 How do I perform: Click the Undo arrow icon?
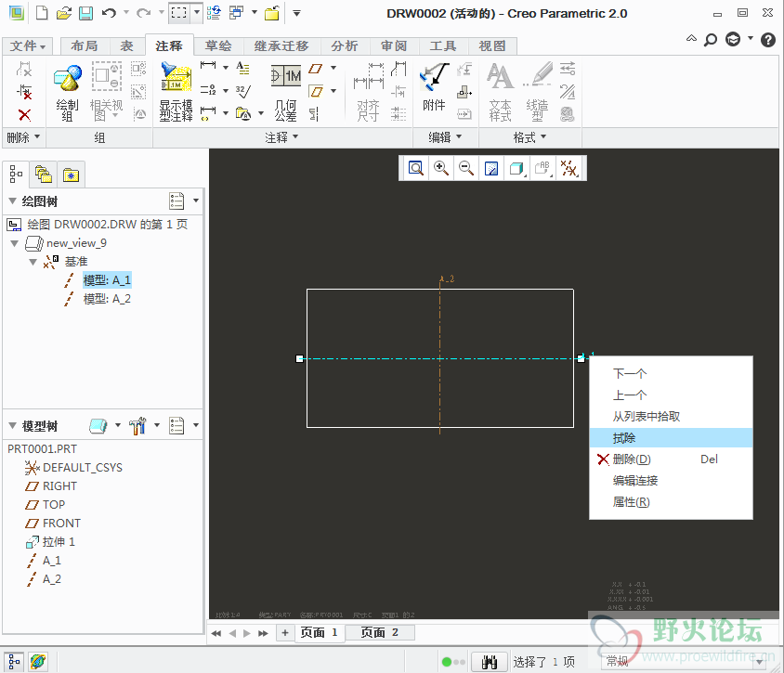109,13
